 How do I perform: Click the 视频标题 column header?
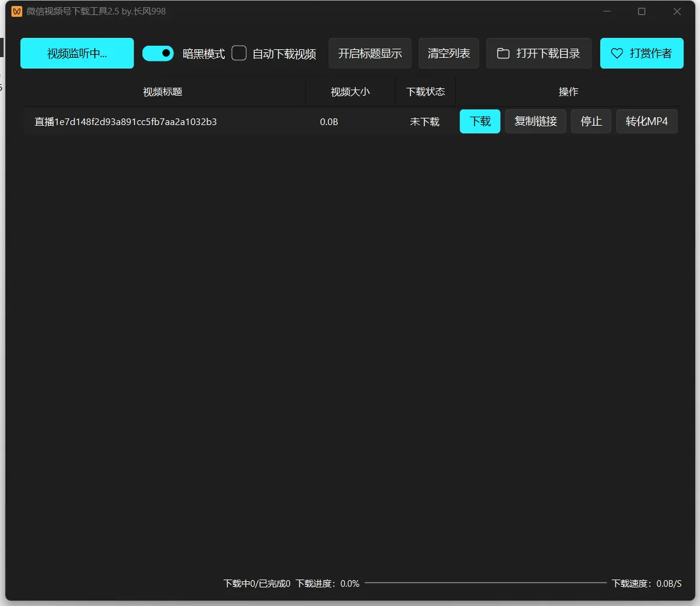coord(163,92)
